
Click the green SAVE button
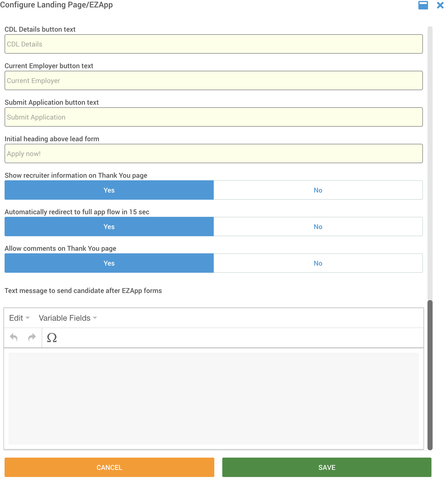pos(327,467)
